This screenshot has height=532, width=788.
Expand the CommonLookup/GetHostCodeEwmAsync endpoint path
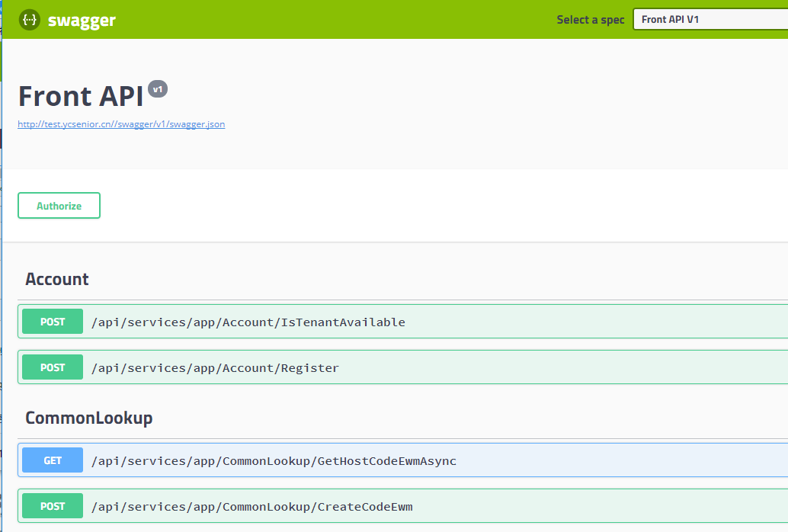click(274, 460)
